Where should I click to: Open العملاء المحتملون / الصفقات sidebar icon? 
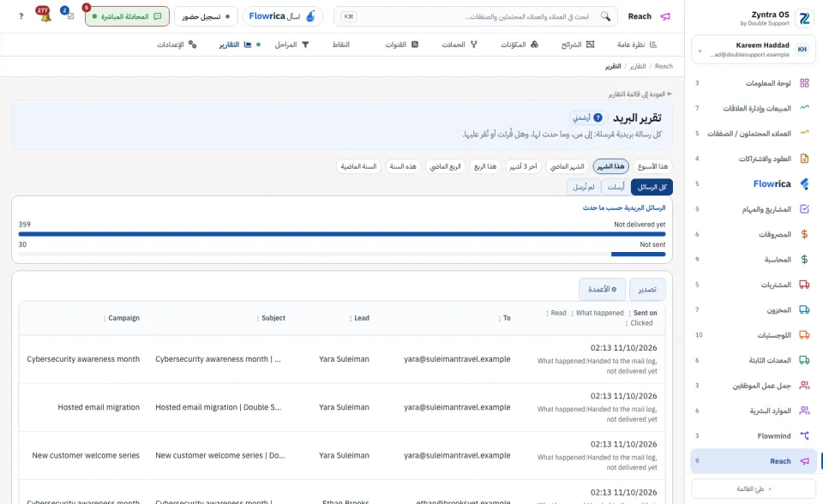[804, 134]
